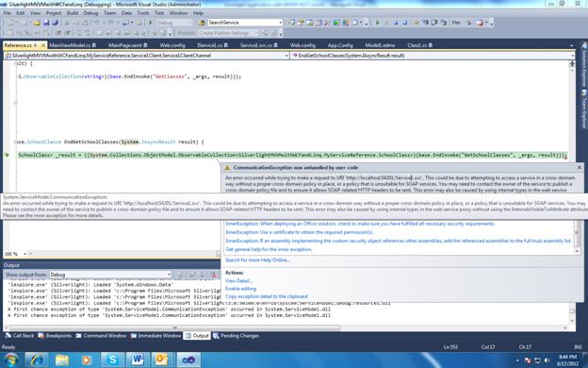Open the active files list arrow right of the tabs
The image size is (588, 368).
(571, 45)
